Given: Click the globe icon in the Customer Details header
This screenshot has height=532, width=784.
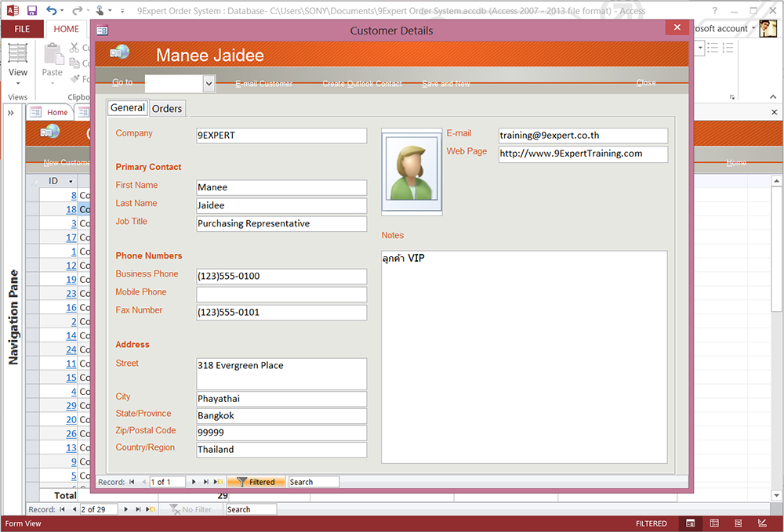Looking at the screenshot, I should click(x=119, y=52).
